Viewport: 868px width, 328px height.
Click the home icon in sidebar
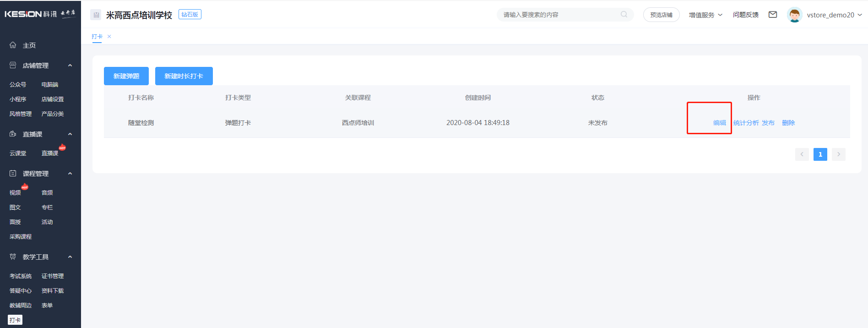point(13,45)
